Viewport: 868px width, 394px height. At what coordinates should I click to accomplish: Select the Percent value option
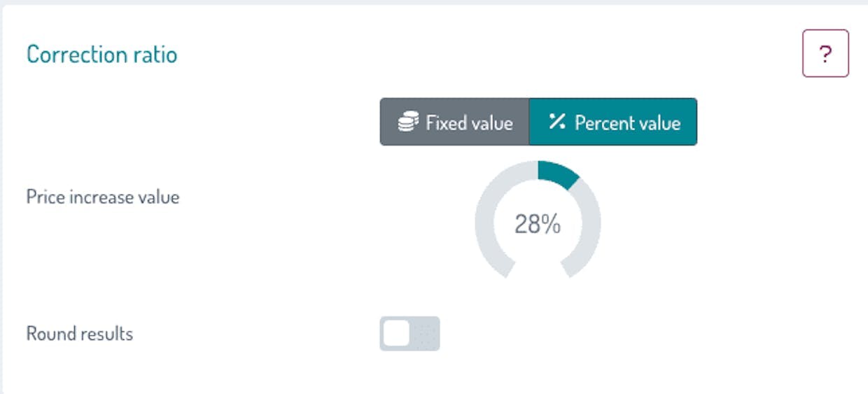[x=612, y=122]
